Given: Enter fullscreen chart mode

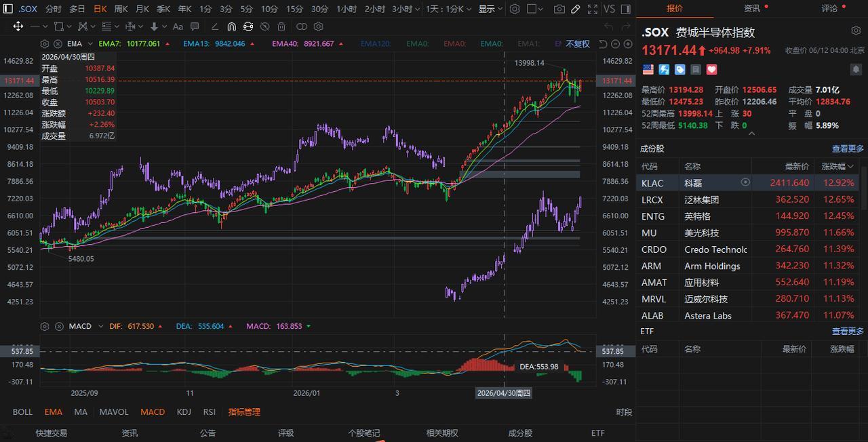Looking at the screenshot, I should tap(591, 9).
